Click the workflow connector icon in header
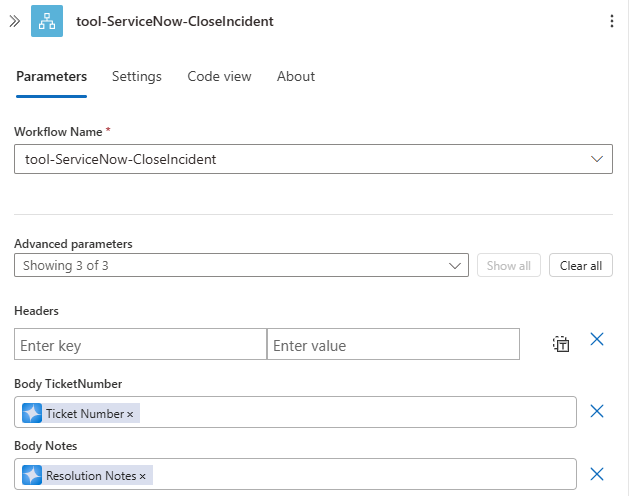Screen dimensions: 629x496 [x=47, y=21]
